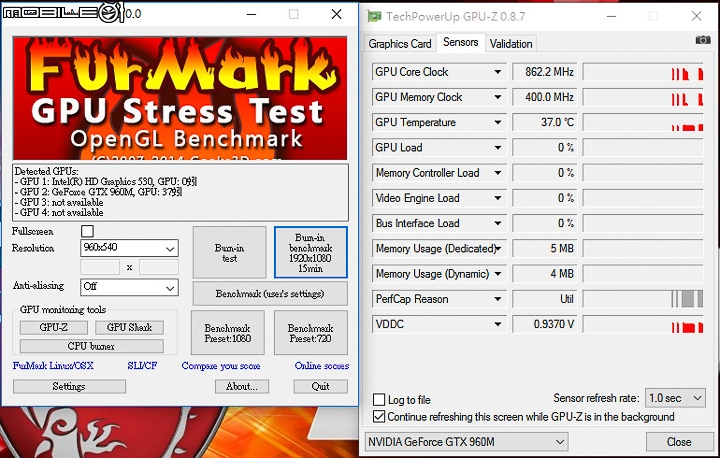Click the GPU-Z camera screenshot icon
Viewport: 720px width, 458px height.
click(703, 40)
